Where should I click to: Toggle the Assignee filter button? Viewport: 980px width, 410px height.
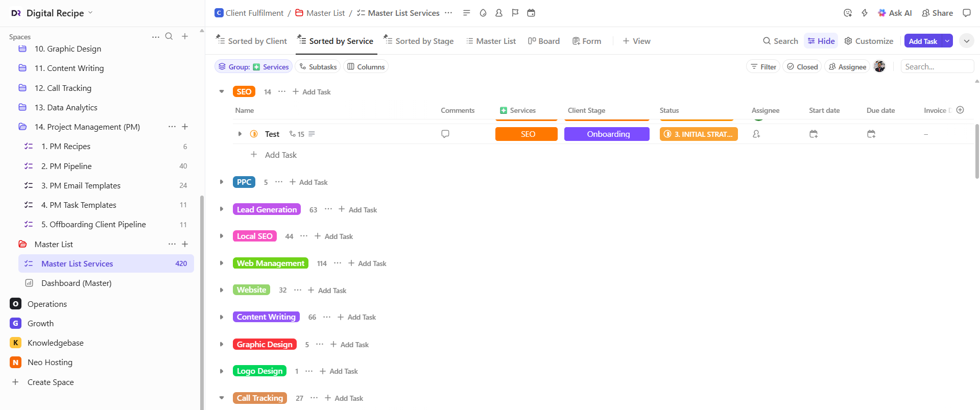pyautogui.click(x=847, y=67)
